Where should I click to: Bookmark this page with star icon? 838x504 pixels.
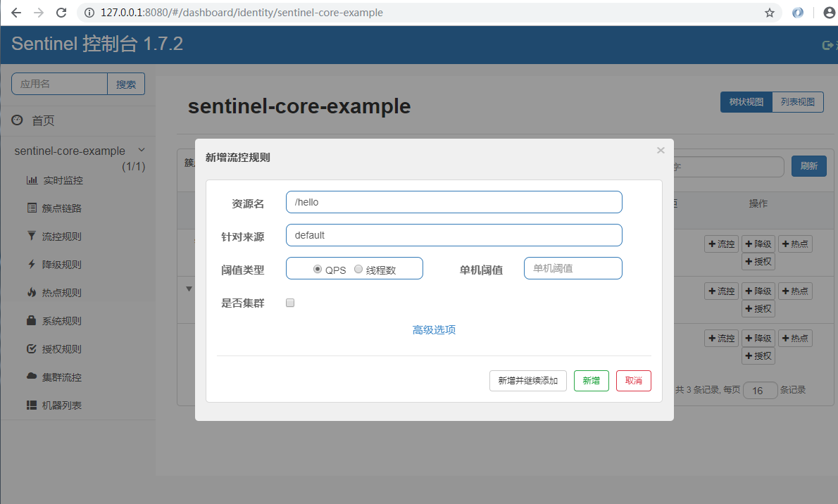pos(770,12)
